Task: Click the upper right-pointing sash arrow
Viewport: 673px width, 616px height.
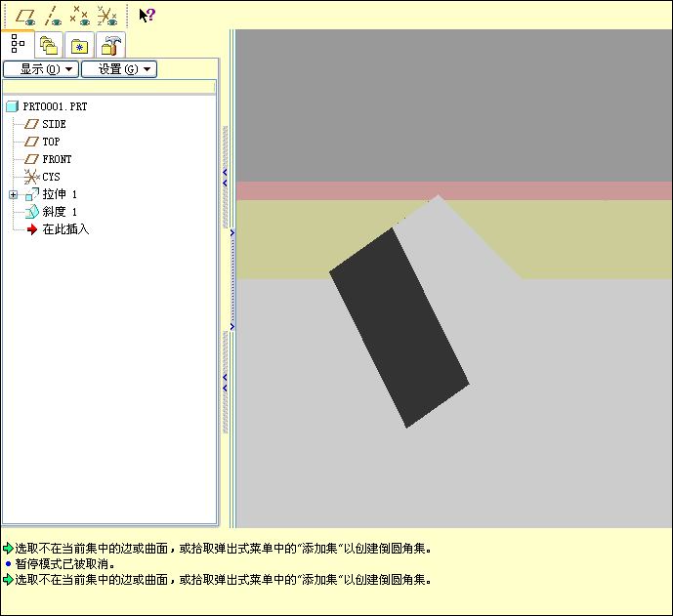Action: click(x=232, y=233)
